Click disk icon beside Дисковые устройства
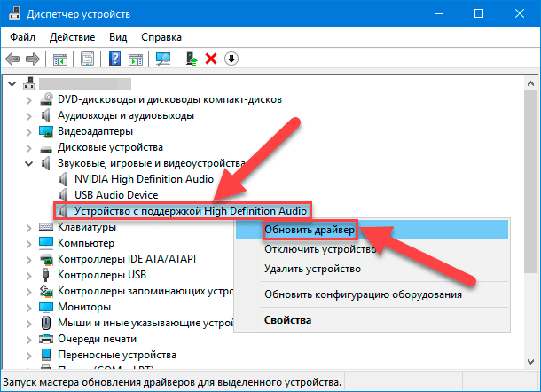The image size is (541, 392). [46, 149]
